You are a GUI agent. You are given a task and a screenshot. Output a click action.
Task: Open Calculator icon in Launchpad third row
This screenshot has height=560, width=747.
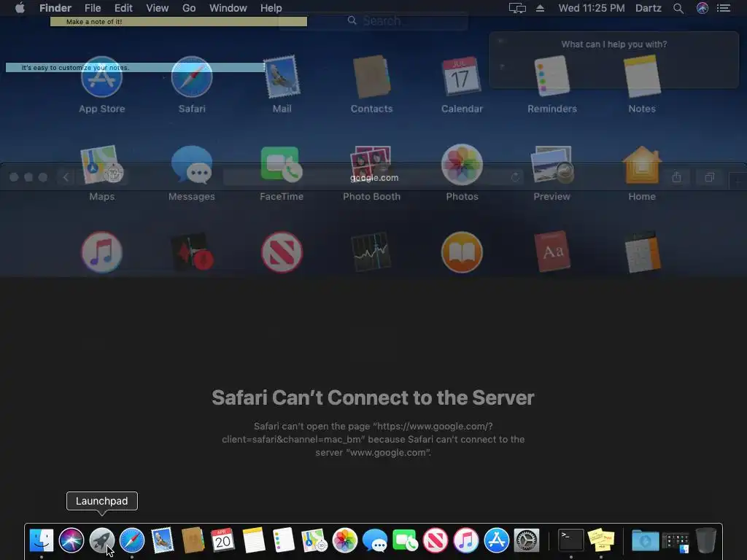(x=642, y=252)
